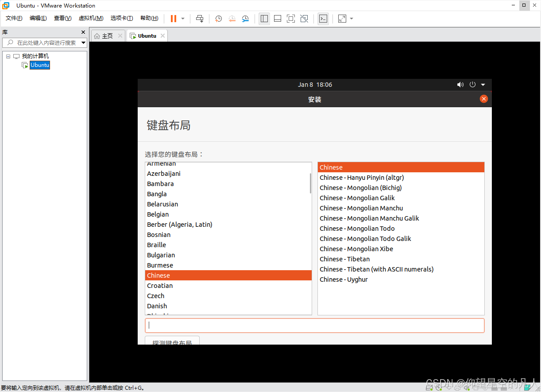
Task: Open the 编辑(E) menu
Action: click(x=38, y=18)
